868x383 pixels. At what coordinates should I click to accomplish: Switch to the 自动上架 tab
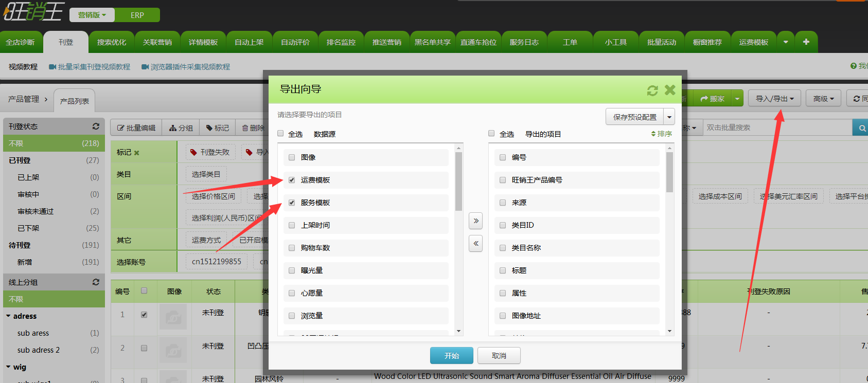(x=249, y=42)
